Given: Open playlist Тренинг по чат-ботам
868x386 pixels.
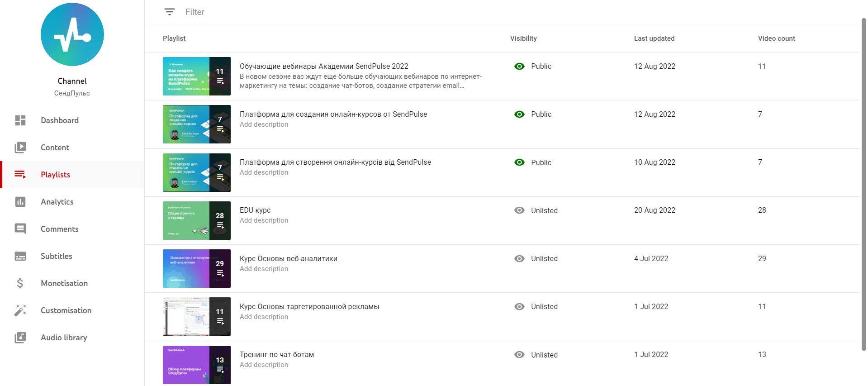Looking at the screenshot, I should point(277,354).
